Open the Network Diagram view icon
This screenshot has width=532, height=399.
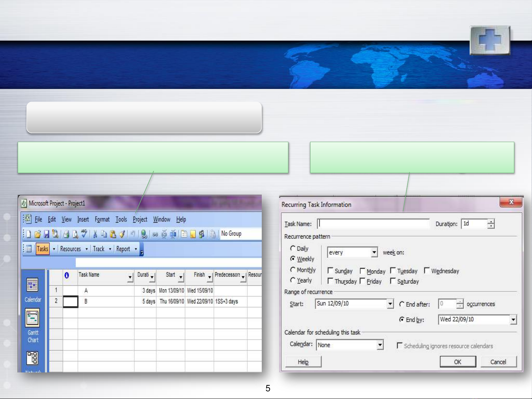click(32, 358)
